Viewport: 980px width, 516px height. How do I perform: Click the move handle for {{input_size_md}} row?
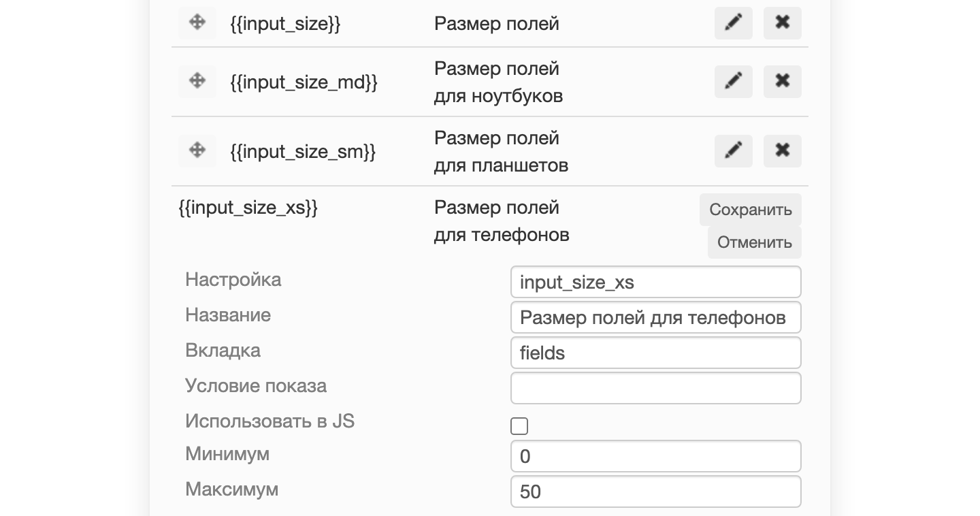[x=197, y=81]
